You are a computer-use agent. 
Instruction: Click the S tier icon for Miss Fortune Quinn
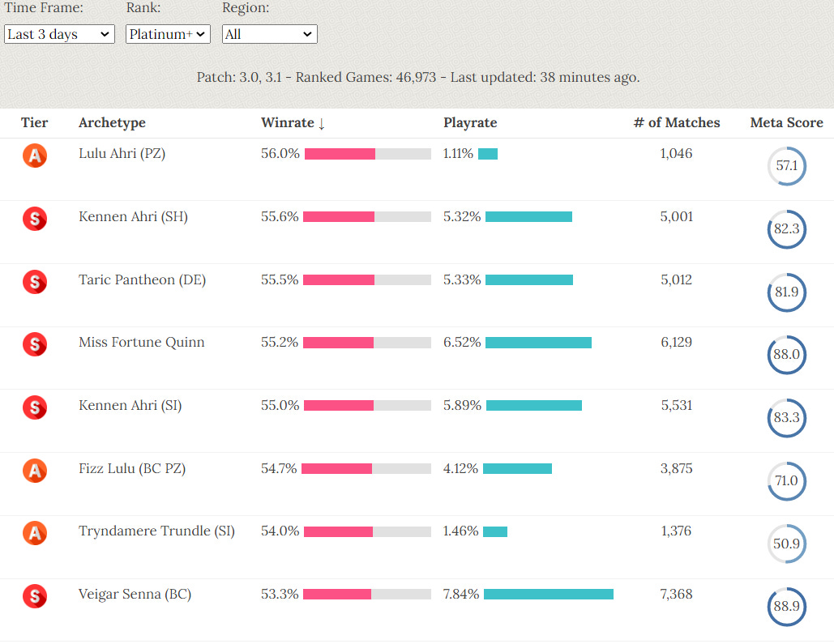[35, 344]
